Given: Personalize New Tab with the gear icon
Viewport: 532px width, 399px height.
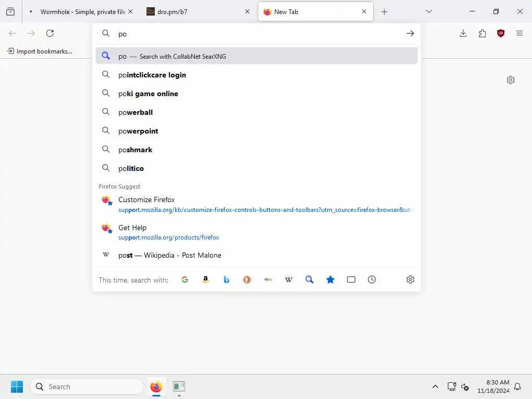Looking at the screenshot, I should (x=511, y=80).
